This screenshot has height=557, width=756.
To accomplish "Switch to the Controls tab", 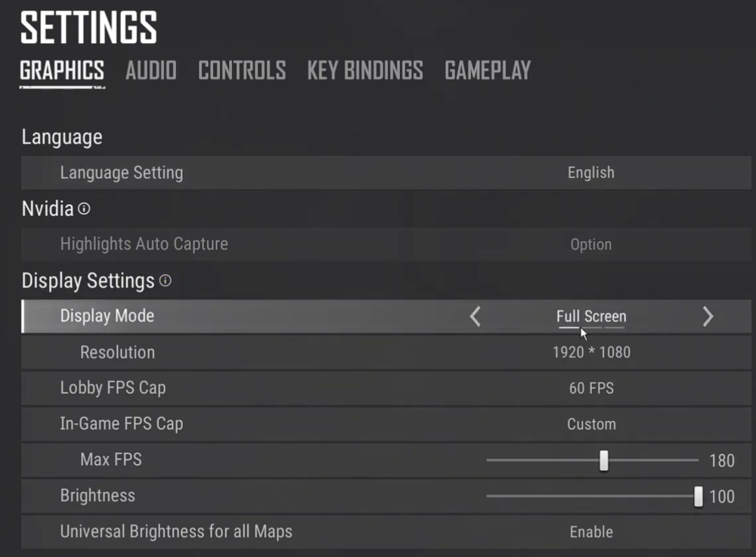I will point(242,70).
